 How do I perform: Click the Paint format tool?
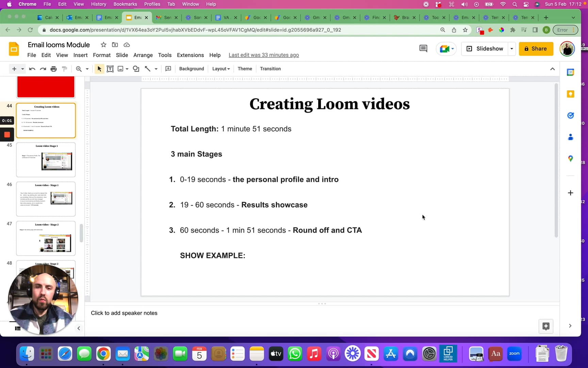(x=65, y=68)
